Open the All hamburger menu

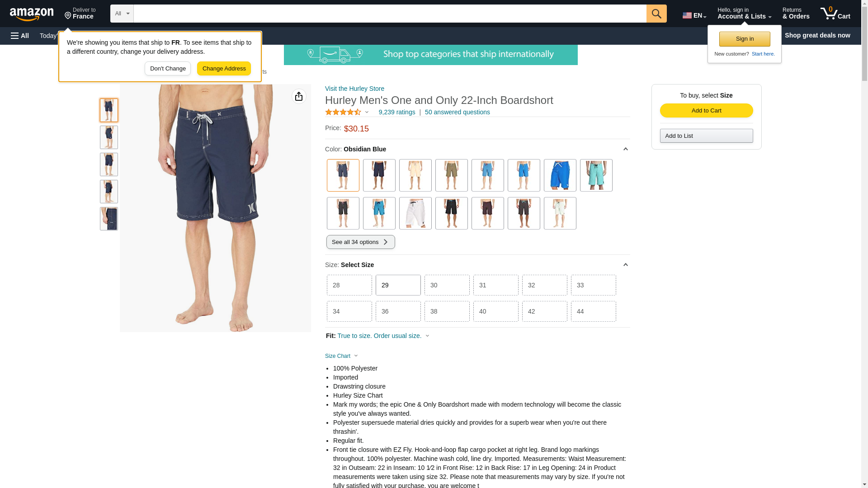pos(20,36)
